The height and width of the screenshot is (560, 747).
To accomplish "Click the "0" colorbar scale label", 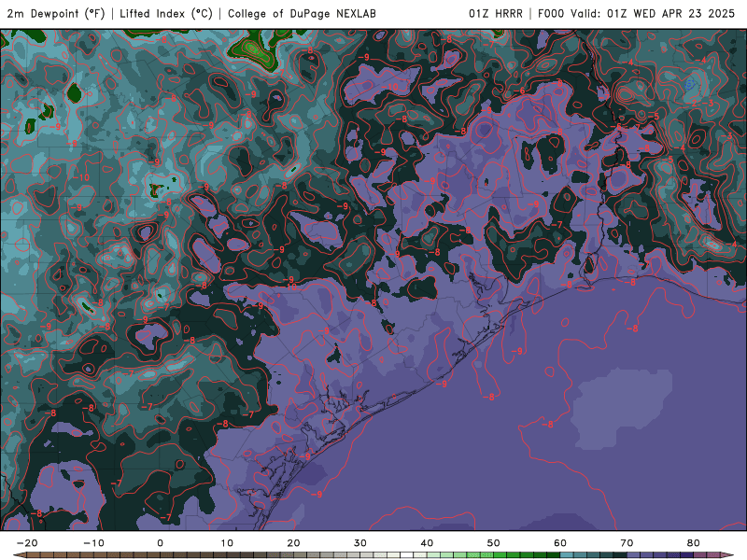I will click(x=160, y=543).
